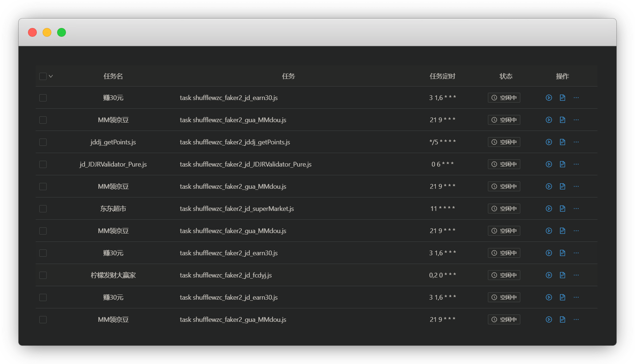Image resolution: width=635 pixels, height=364 pixels.
Task: Expand selection options chevron in header
Action: coord(51,76)
